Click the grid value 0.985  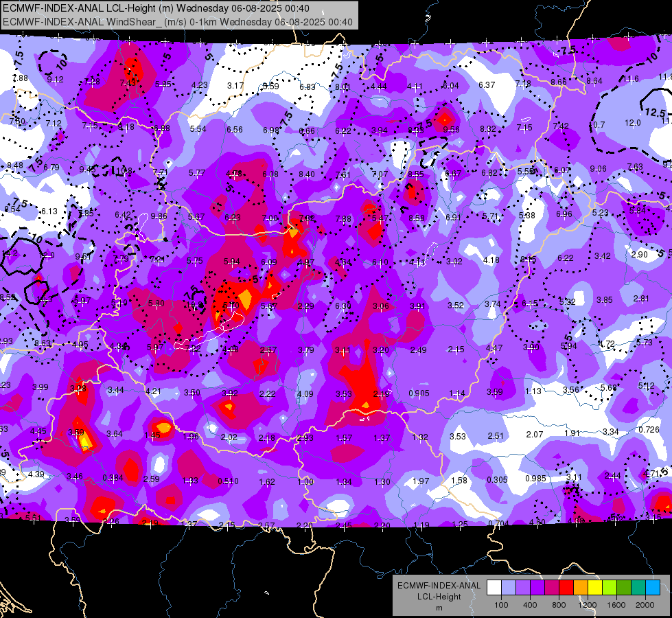point(535,478)
